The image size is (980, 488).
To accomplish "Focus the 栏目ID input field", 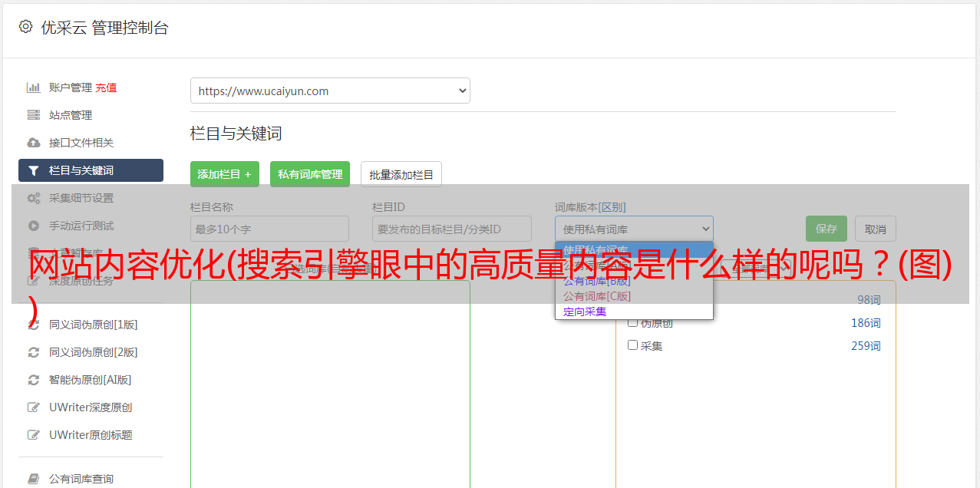I will pyautogui.click(x=452, y=229).
